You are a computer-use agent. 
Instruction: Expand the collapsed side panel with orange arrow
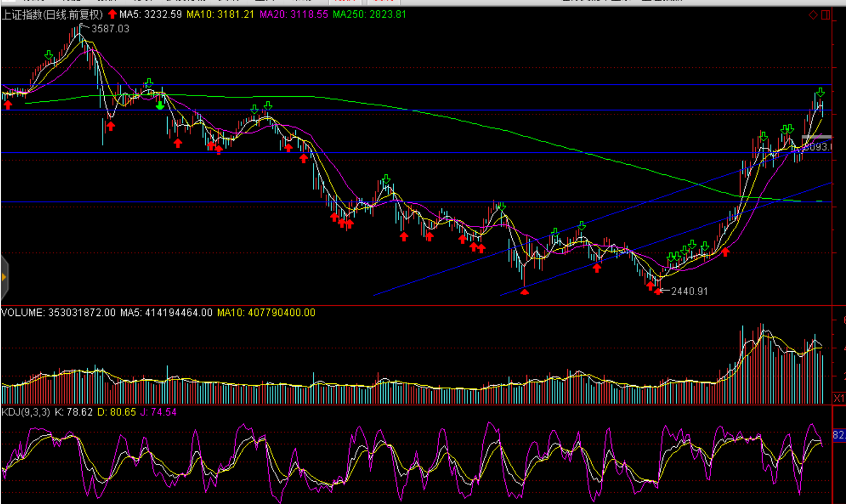[4, 277]
